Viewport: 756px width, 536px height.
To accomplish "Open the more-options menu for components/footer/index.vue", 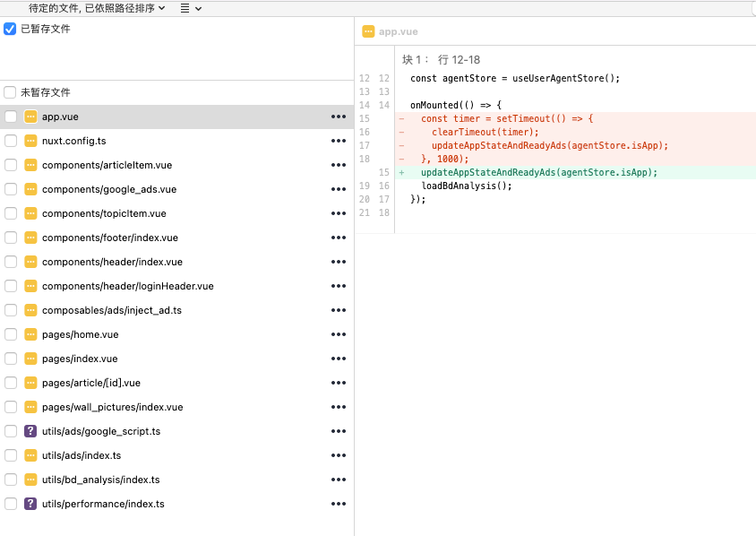I will 339,238.
